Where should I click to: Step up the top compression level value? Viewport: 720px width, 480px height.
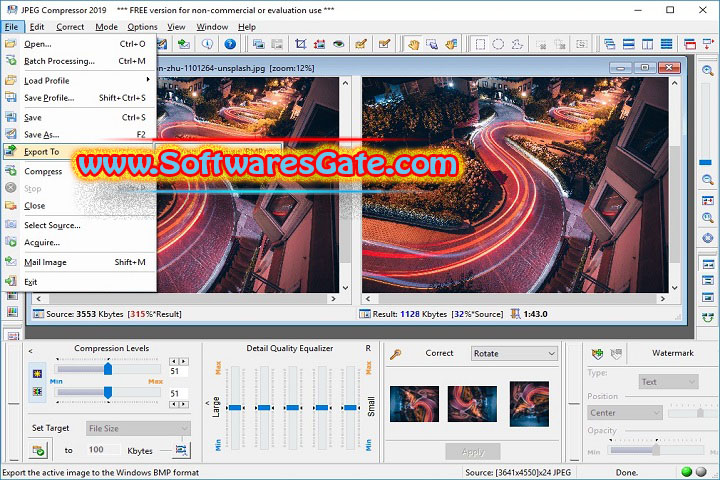[184, 361]
